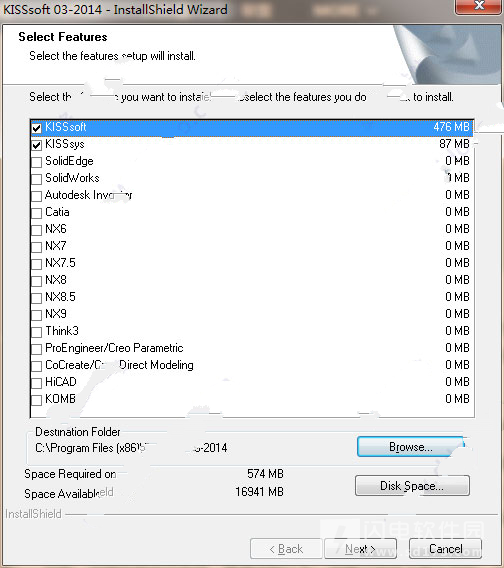
Task: Tick the SolidWorks checkbox
Action: 36,179
